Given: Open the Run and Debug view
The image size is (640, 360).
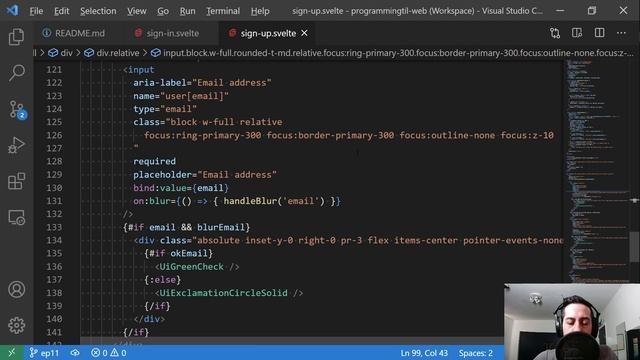Looking at the screenshot, I should pos(16,145).
